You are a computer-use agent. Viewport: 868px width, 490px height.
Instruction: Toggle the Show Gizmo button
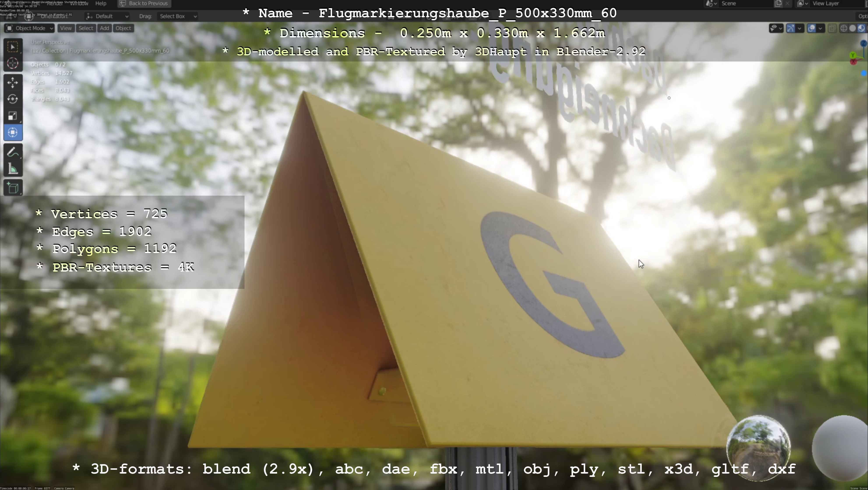(x=791, y=28)
